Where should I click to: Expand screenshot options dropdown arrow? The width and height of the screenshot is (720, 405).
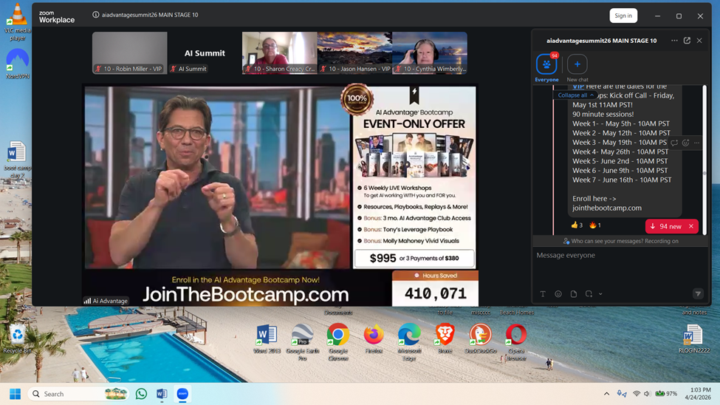pyautogui.click(x=600, y=294)
